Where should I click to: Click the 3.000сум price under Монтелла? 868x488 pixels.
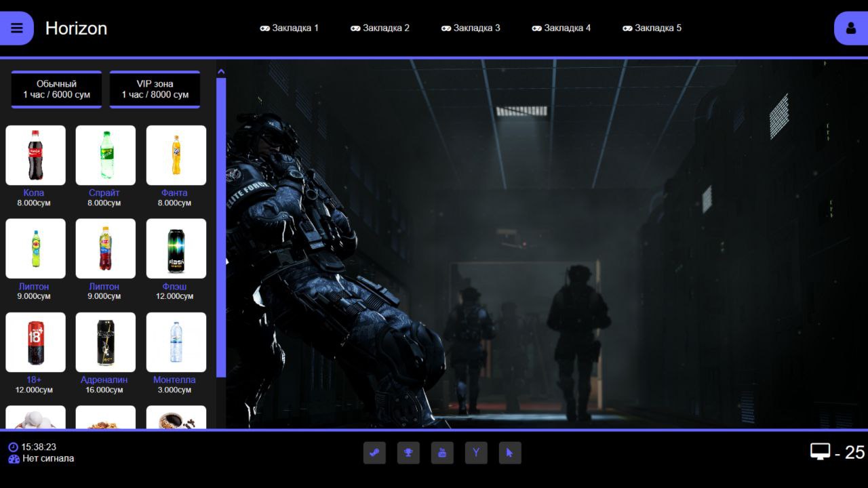[174, 390]
